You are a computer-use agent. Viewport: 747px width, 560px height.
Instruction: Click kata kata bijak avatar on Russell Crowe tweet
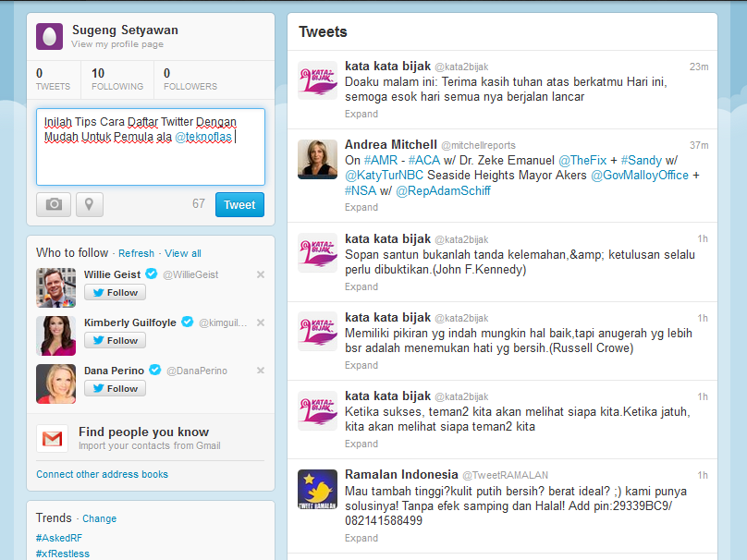coord(317,331)
